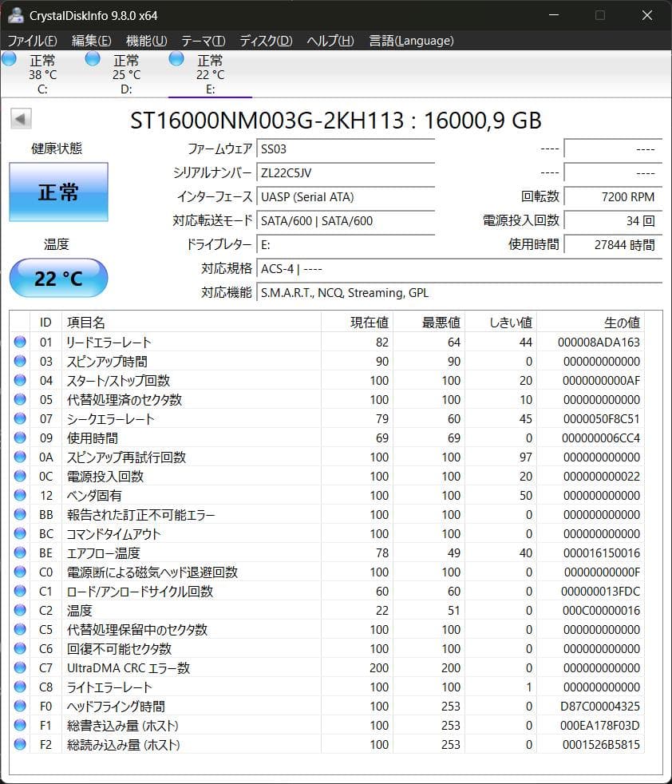Open the ディスク(D) menu

266,41
